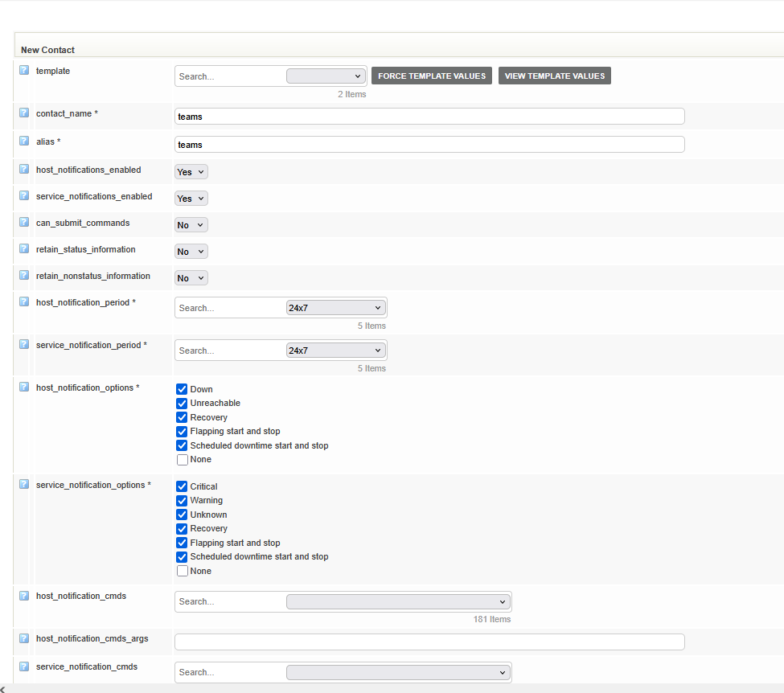The image size is (784, 693).
Task: Uncheck Unreachable host notification option
Action: pos(182,404)
